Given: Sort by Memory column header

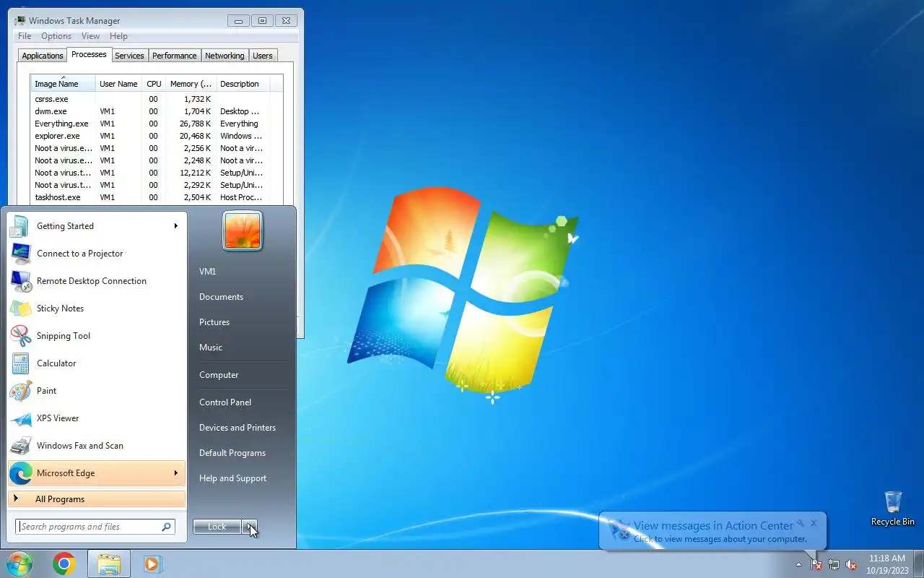Looking at the screenshot, I should point(191,84).
